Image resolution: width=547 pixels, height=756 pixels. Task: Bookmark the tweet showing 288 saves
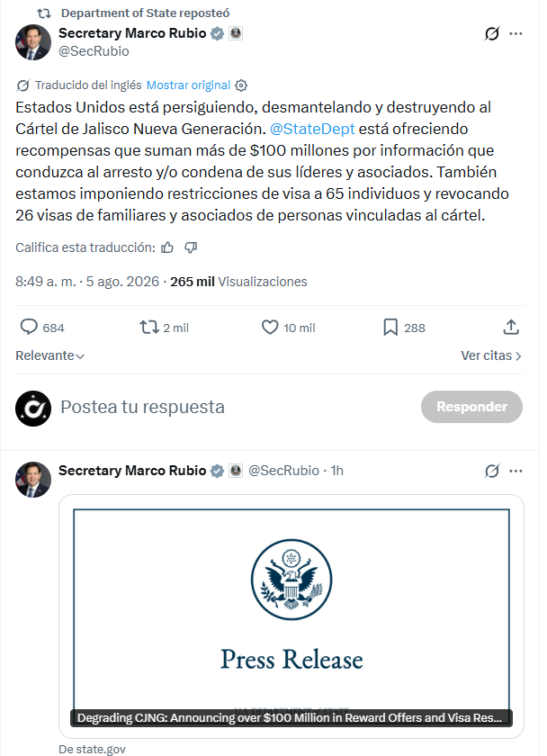tap(390, 328)
